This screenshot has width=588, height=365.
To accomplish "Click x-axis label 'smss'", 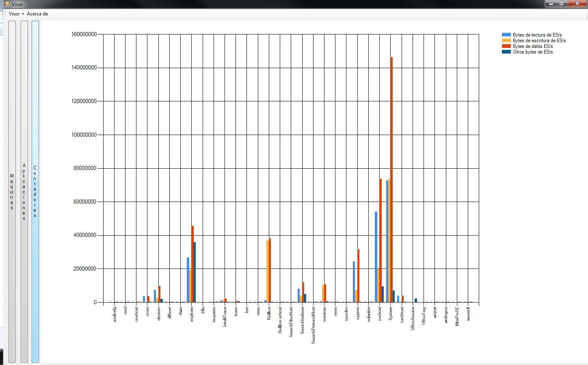I will click(335, 311).
